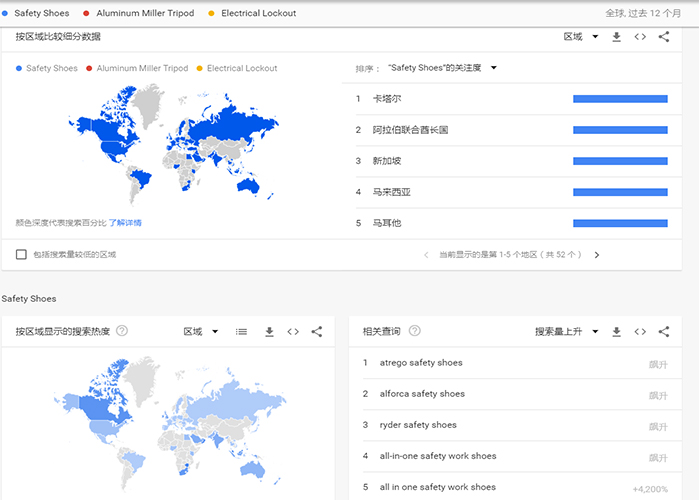Open 区域 dropdown in 按区域显示的搜索热度 panel
This screenshot has height=500, width=700.
pos(201,332)
